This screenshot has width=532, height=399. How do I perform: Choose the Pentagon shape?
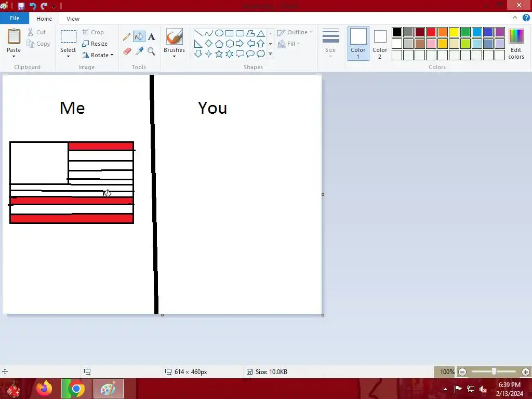coord(219,44)
